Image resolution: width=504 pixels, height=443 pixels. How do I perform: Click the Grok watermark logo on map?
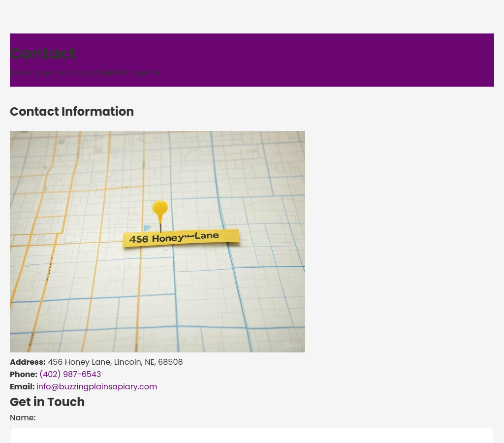[286, 346]
